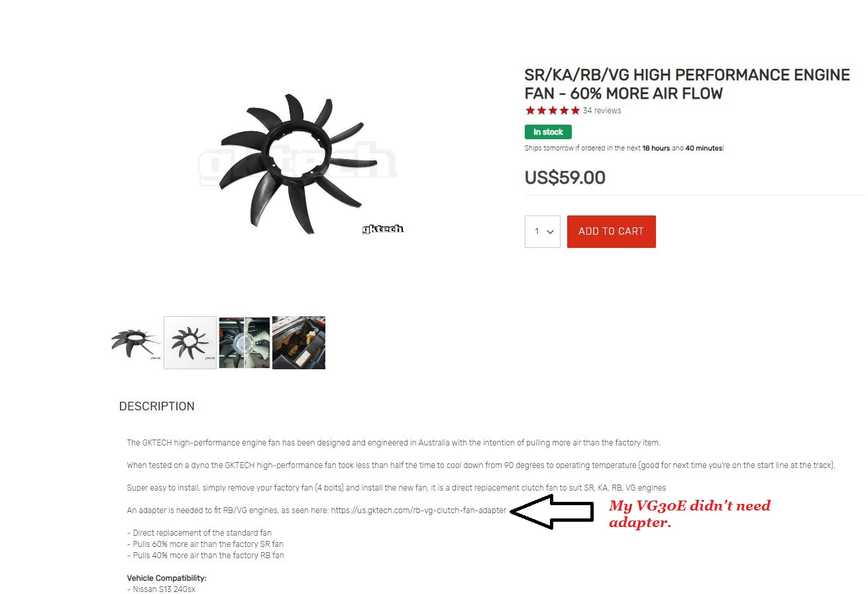Select the first fan angle thumbnail
Viewport: 868px width, 594px height.
coord(136,343)
